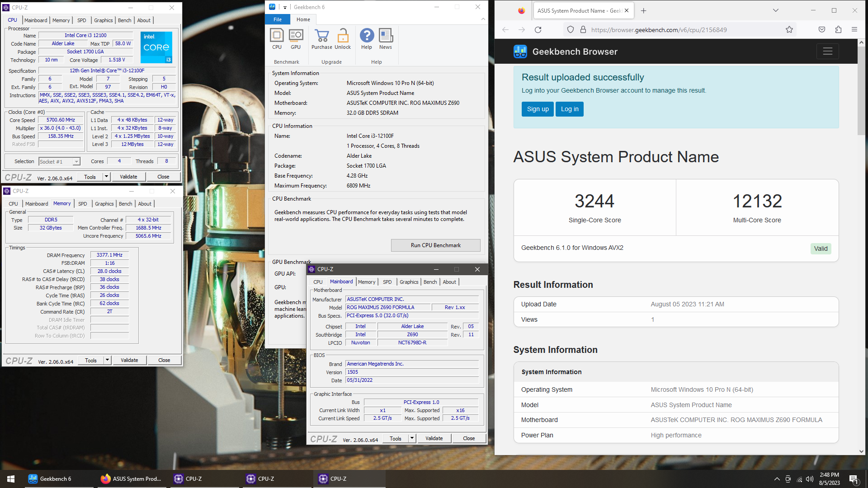The image size is (868, 488).
Task: Select Memory tab in Mainboard CPU-Z window
Action: (367, 282)
